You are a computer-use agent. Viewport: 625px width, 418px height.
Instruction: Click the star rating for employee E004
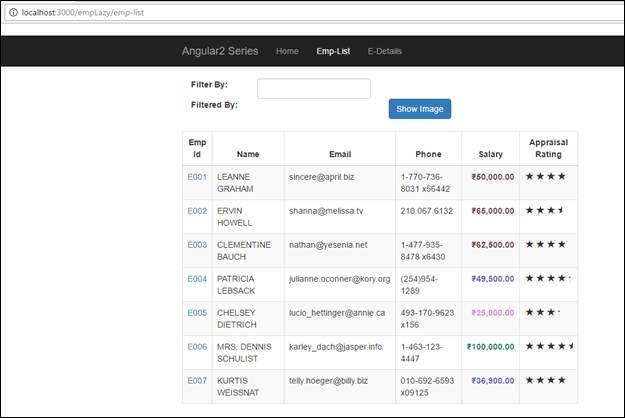[x=548, y=279]
